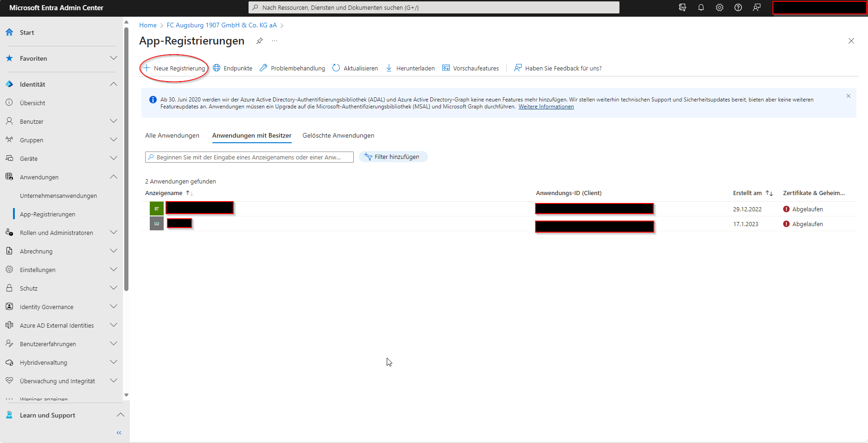Dismiss the ADAL information banner

click(849, 96)
